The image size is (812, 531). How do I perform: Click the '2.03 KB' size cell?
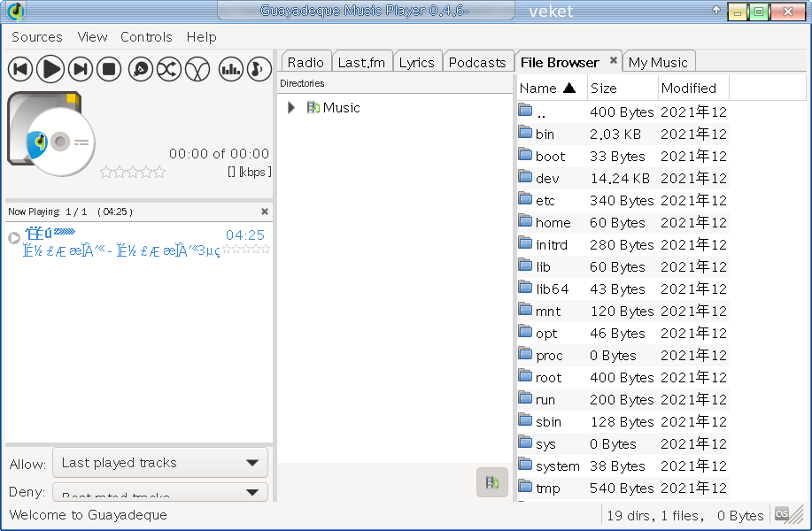click(x=615, y=134)
